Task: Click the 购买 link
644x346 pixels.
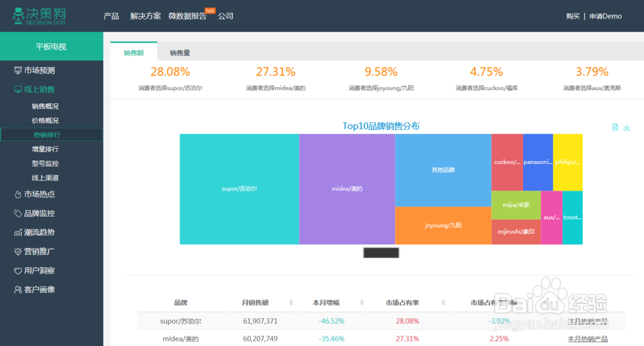Action: 573,16
